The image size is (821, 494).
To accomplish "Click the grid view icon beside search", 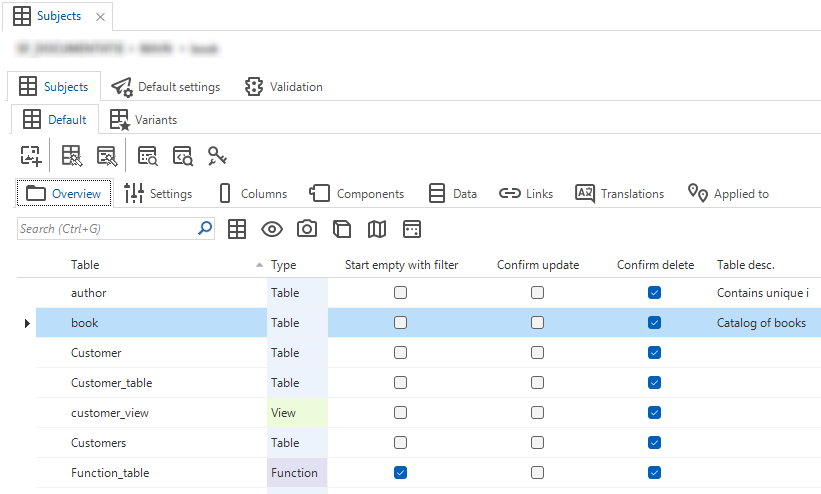I will tap(237, 229).
